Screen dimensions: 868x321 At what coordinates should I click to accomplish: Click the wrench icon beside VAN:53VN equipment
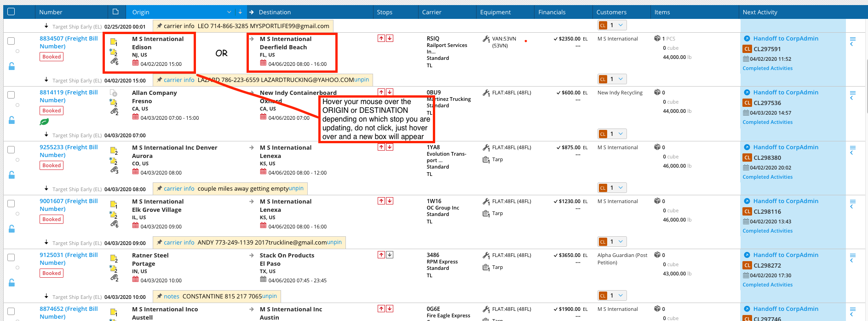pos(486,39)
